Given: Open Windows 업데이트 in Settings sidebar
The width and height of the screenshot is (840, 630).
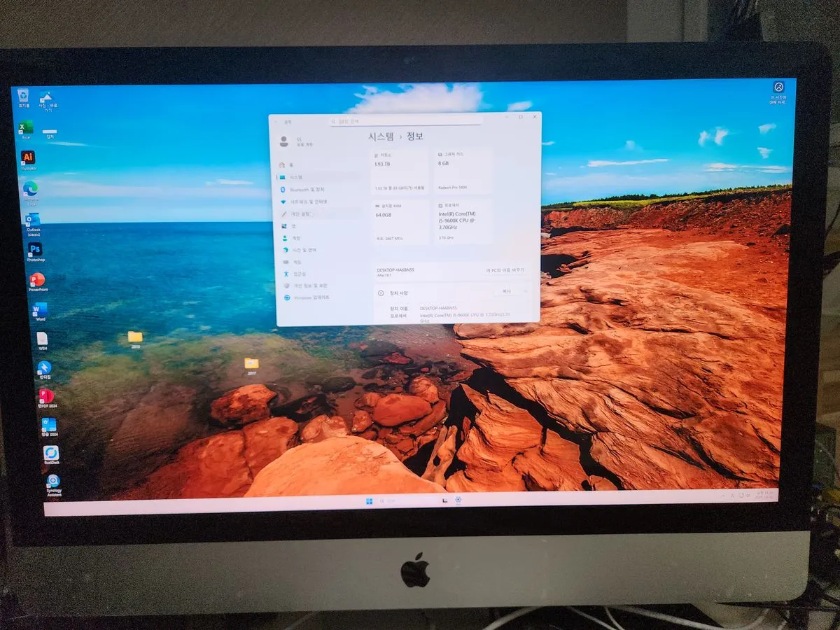Looking at the screenshot, I should pos(311,297).
